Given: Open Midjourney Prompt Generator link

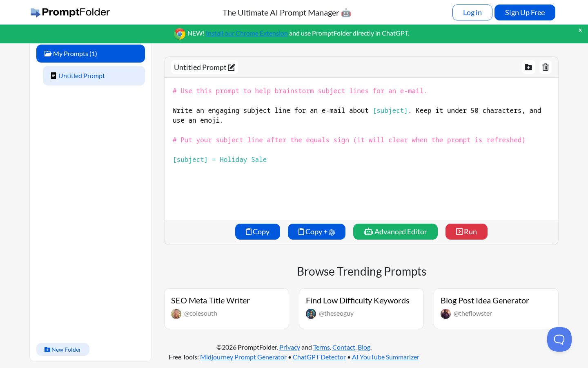Looking at the screenshot, I should point(243,357).
